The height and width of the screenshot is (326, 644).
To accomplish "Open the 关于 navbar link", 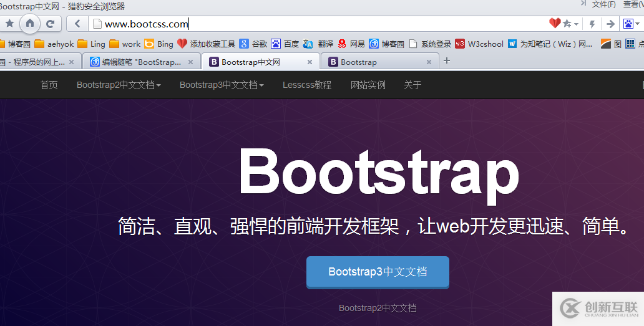I will [x=412, y=85].
